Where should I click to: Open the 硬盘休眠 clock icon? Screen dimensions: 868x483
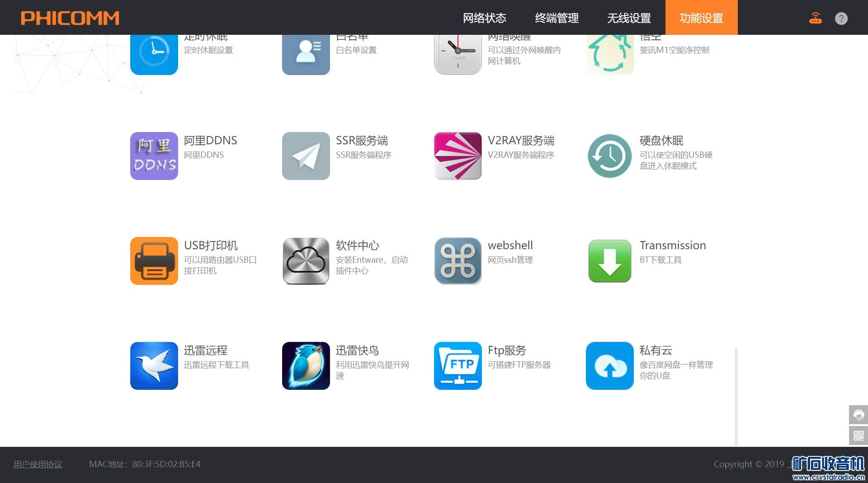[610, 156]
